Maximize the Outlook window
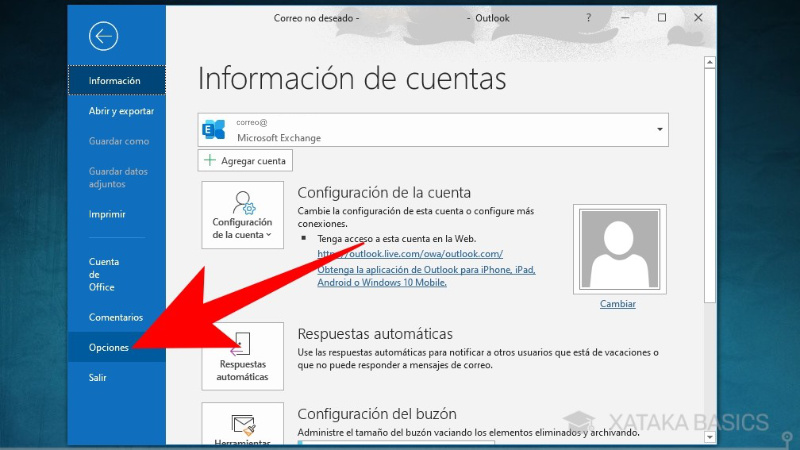The width and height of the screenshot is (800, 450). 662,18
